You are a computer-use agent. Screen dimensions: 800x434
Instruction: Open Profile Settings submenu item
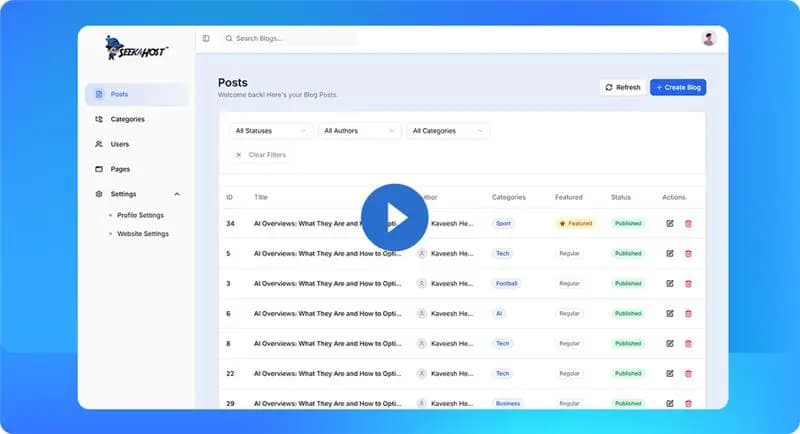pos(140,215)
